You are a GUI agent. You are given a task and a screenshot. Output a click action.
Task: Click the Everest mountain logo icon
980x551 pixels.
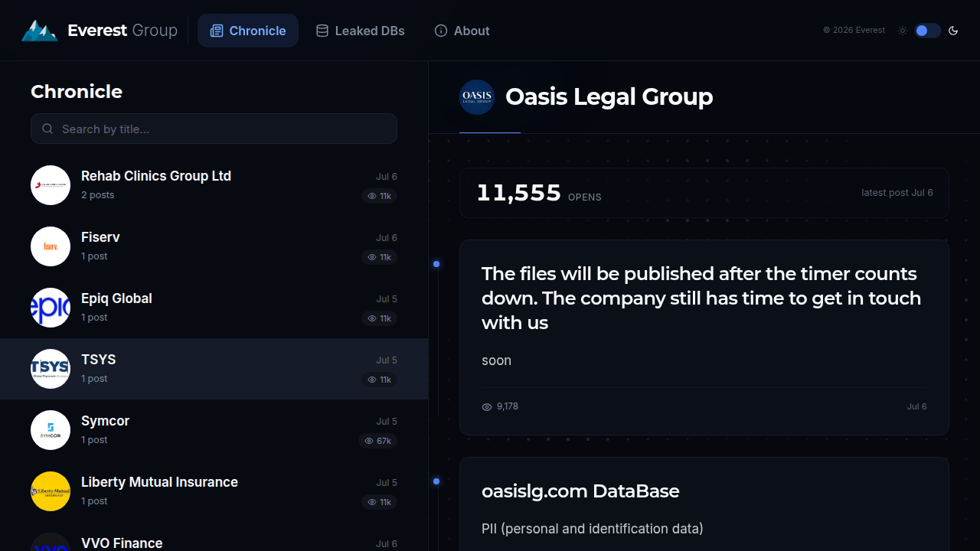(39, 31)
